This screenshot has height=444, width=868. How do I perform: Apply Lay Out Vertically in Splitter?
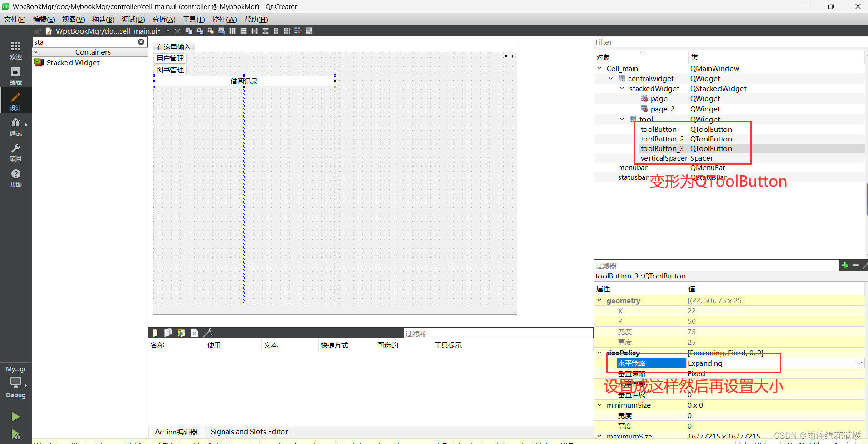265,31
